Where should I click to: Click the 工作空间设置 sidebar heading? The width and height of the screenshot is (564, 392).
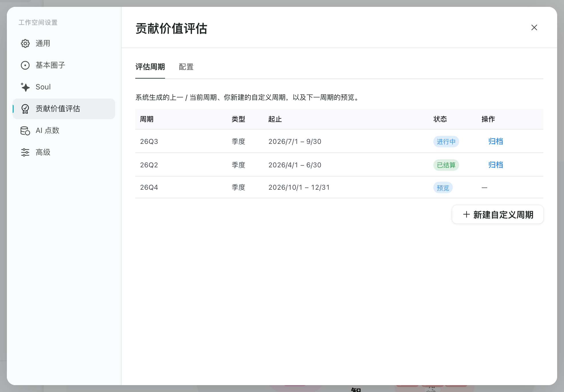point(38,22)
